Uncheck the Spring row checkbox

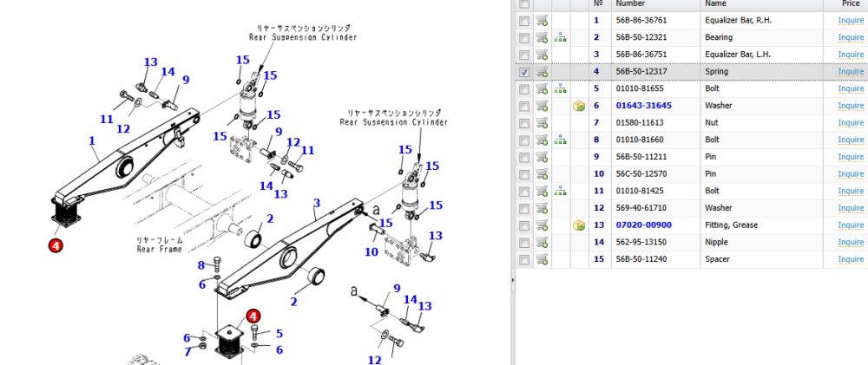[524, 73]
